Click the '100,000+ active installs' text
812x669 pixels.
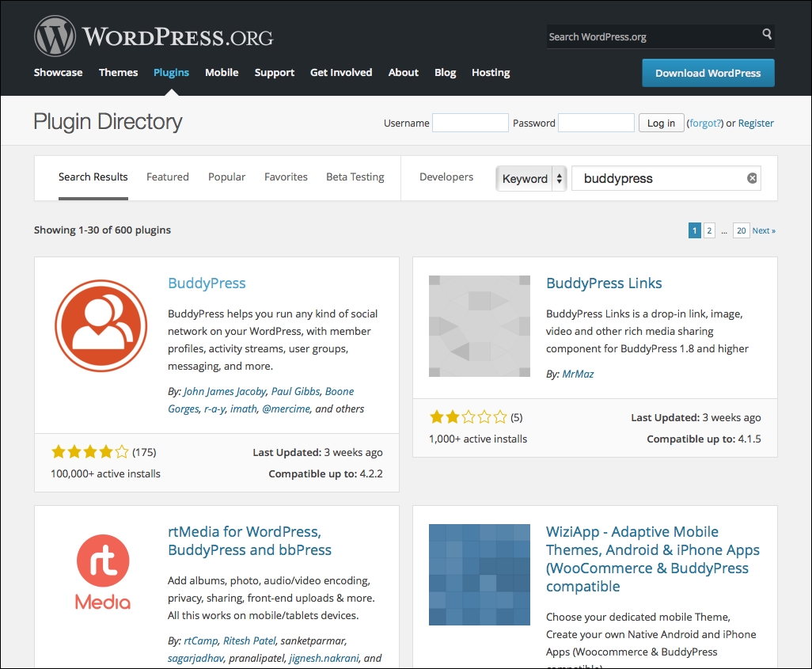click(x=105, y=473)
